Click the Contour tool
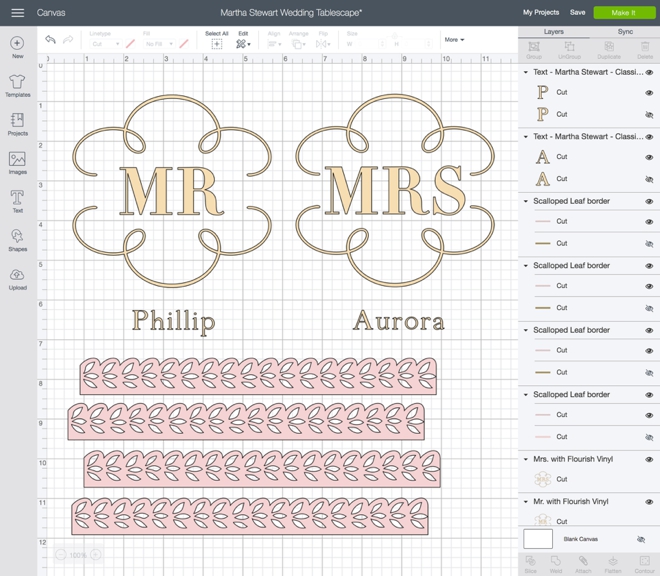660x576 pixels. pyautogui.click(x=644, y=565)
